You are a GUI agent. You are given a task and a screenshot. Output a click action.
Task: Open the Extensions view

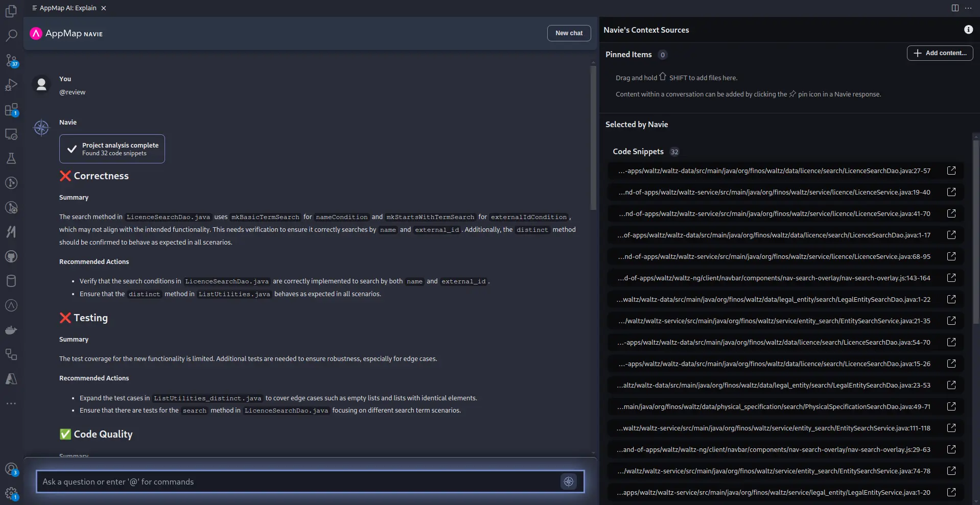pos(11,109)
